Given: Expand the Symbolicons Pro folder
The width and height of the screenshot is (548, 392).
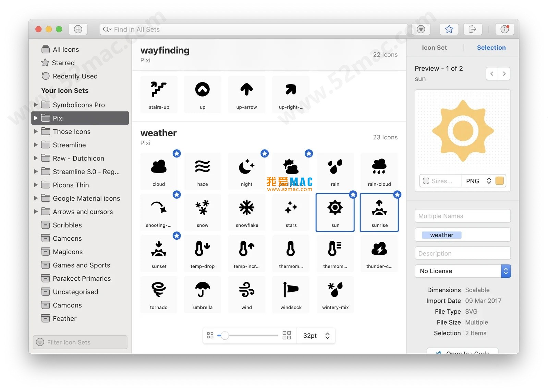Looking at the screenshot, I should 36,105.
